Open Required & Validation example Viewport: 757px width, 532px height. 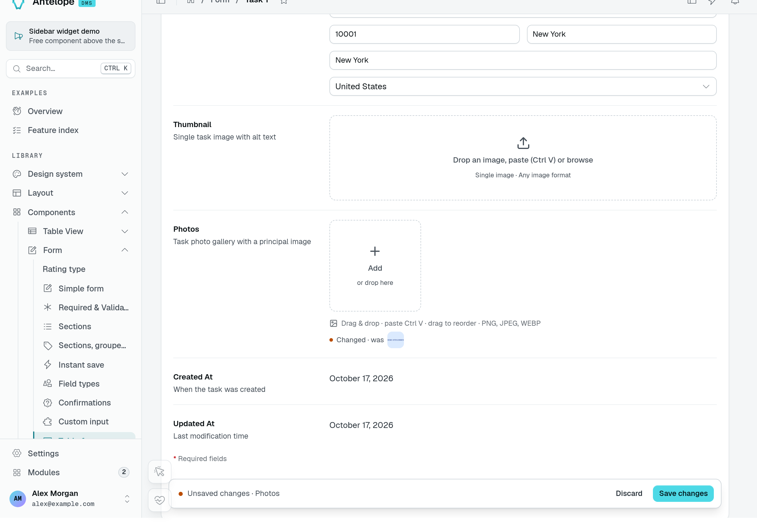click(x=86, y=308)
